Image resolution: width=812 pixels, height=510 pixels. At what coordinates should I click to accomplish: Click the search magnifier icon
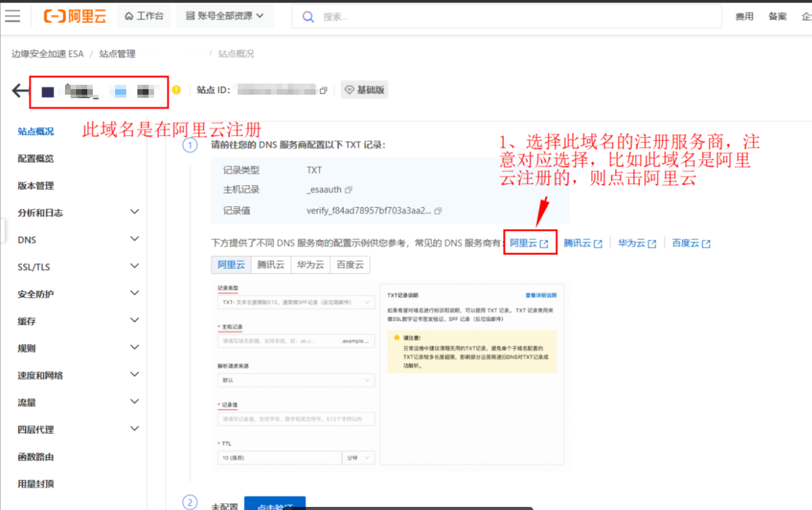pos(308,17)
